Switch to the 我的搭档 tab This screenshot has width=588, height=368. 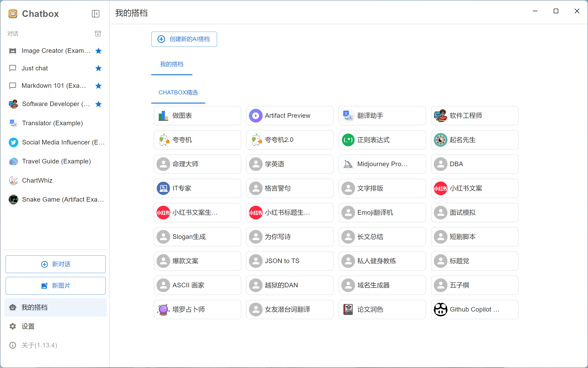pos(172,64)
